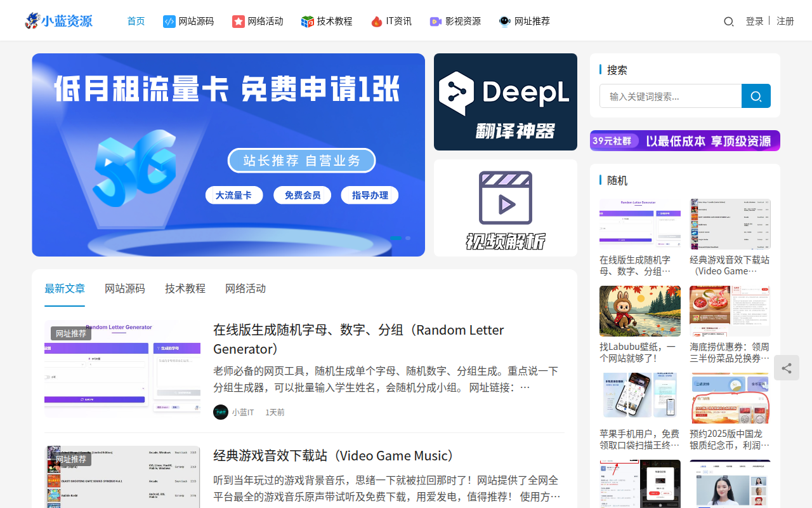Select the second carousel dot indicator
812x508 pixels.
pos(408,237)
